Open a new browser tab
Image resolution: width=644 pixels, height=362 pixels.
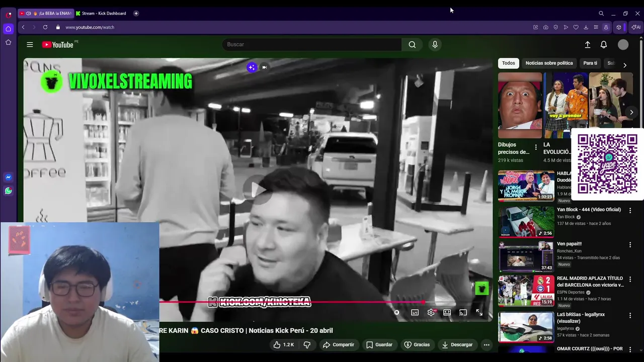[x=136, y=14]
